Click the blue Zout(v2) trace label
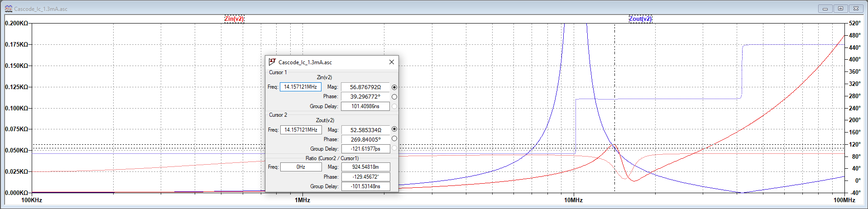 coord(640,19)
